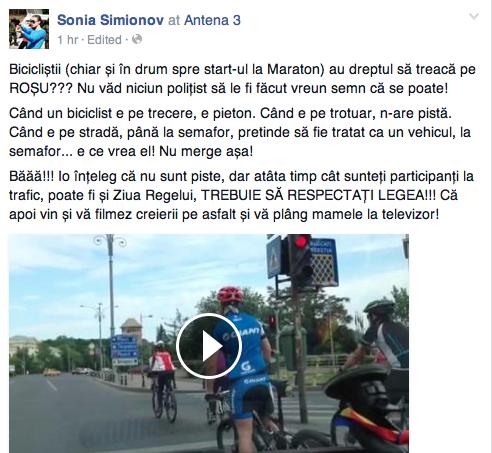The width and height of the screenshot is (492, 453).
Task: Click the red traffic light in video
Action: (301, 242)
